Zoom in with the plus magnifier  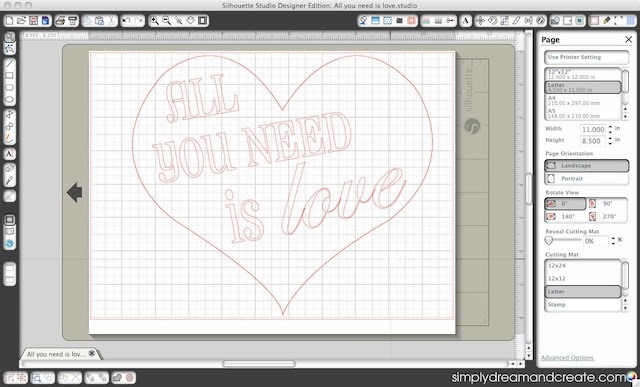[x=154, y=20]
